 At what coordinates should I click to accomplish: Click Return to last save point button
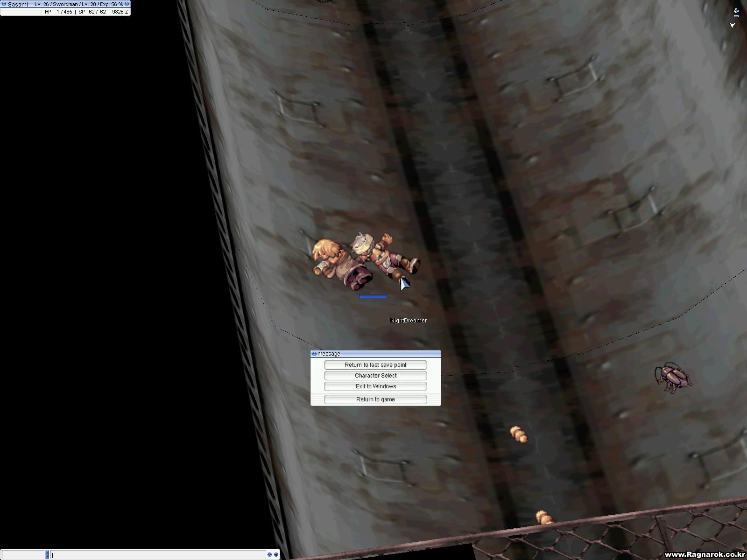click(375, 365)
